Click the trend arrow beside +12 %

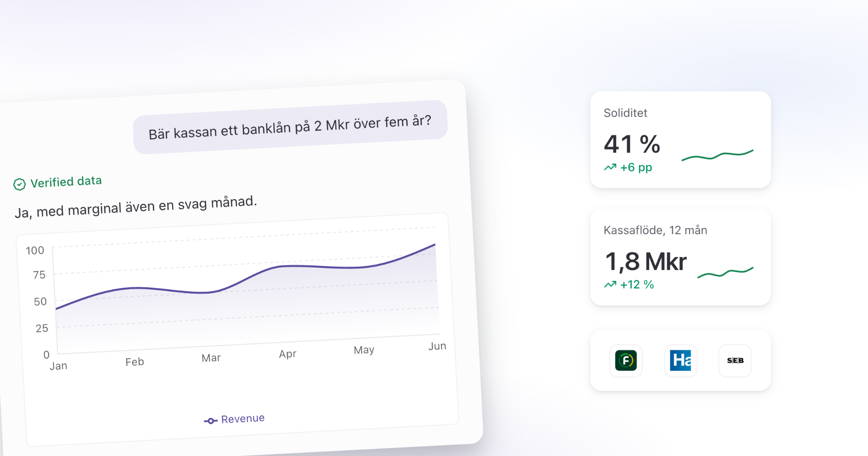coord(610,285)
